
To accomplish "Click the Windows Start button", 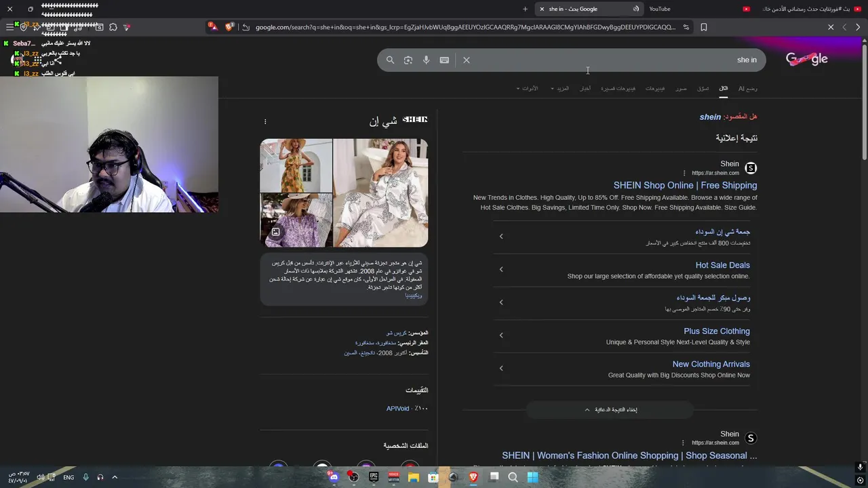I will coord(533,477).
